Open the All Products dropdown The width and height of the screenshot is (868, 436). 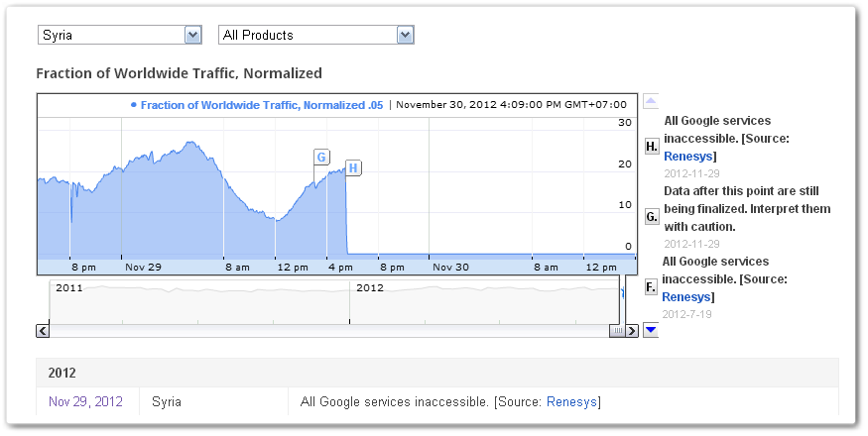tap(316, 35)
